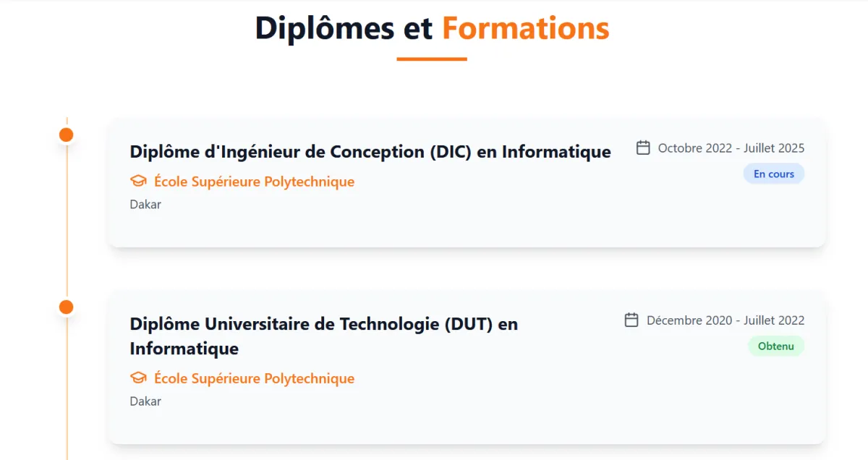Select the graduation cap icon on the DIC card

(137, 181)
